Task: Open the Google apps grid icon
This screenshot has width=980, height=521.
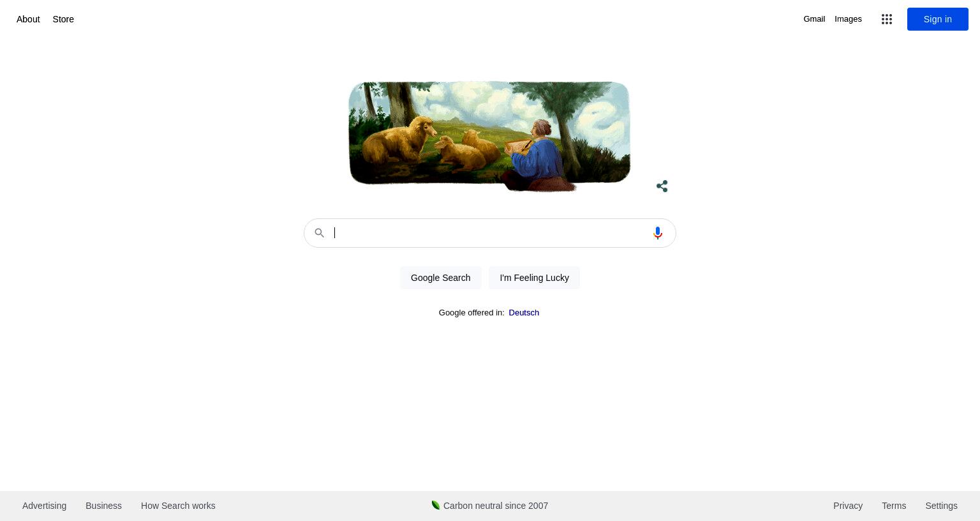Action: tap(887, 19)
